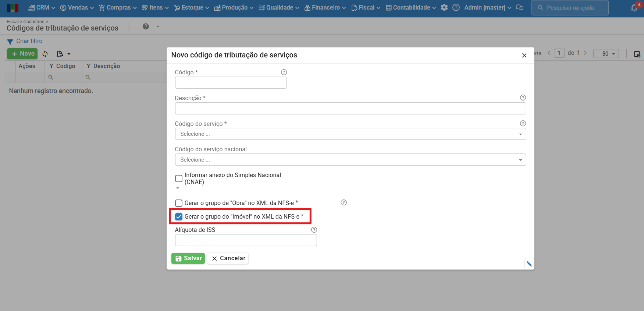Expand the Código do serviço dropdown

pos(350,134)
